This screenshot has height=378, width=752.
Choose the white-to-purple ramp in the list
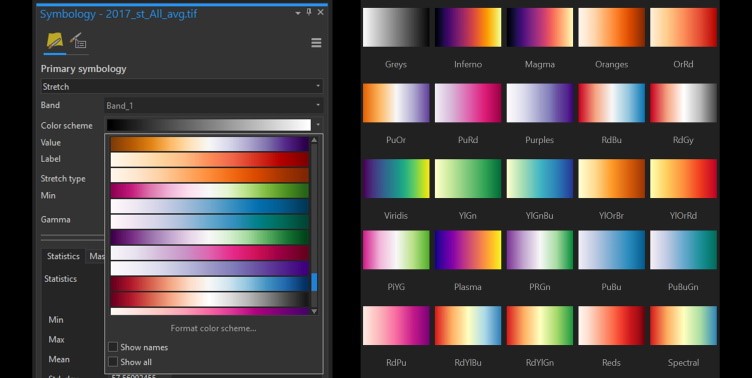(210, 268)
